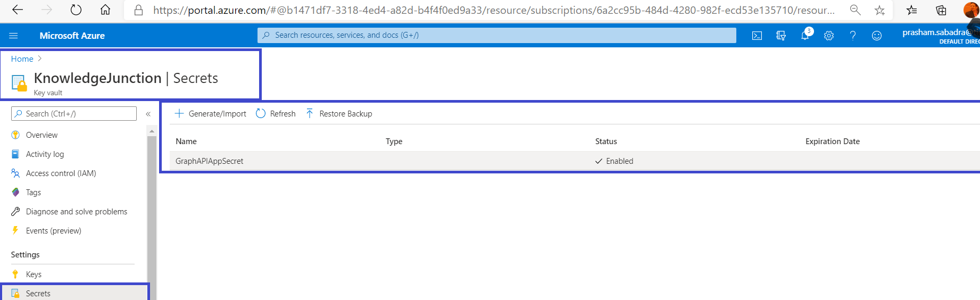This screenshot has height=300, width=980.
Task: Click the Settings section heading
Action: (26, 255)
